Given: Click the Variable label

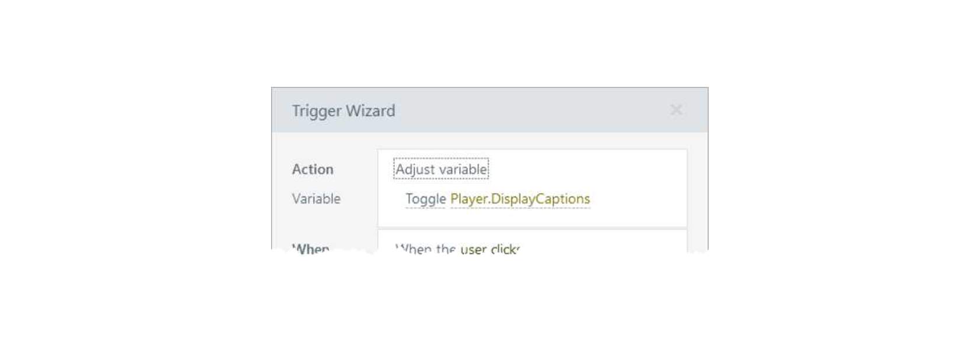Looking at the screenshot, I should point(316,199).
